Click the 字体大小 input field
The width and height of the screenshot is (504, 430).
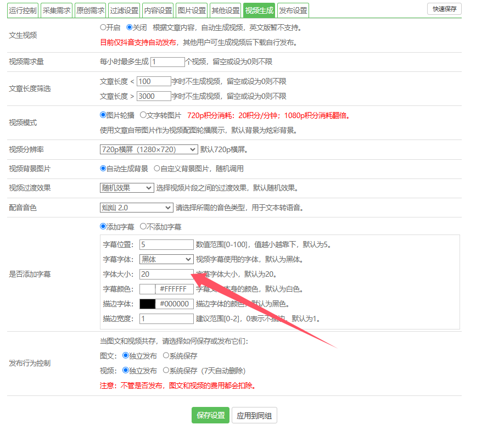pyautogui.click(x=165, y=274)
